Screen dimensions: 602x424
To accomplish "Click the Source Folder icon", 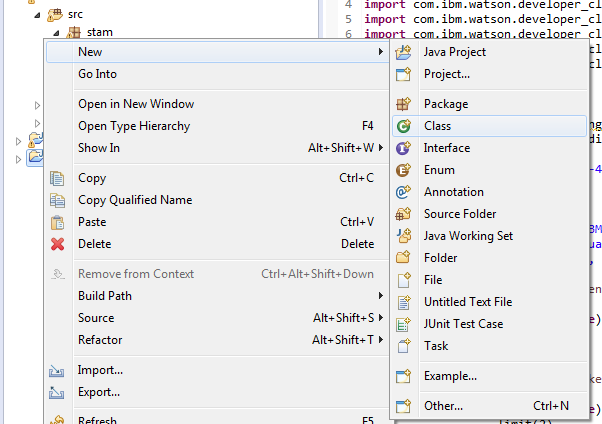I will [x=404, y=214].
